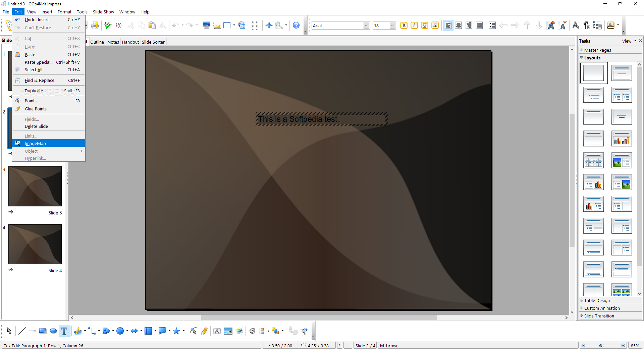Open the Tasks View dropdown
This screenshot has width=644, height=349.
tap(629, 41)
